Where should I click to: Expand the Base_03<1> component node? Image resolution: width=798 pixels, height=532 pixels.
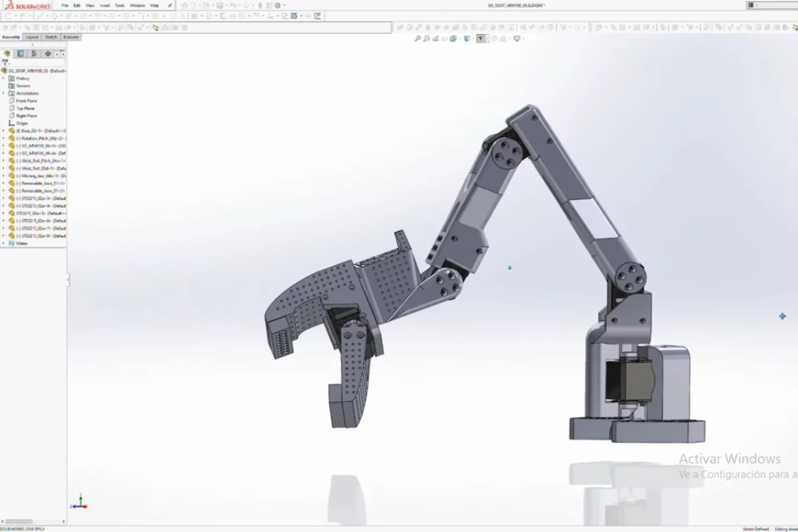coord(3,131)
